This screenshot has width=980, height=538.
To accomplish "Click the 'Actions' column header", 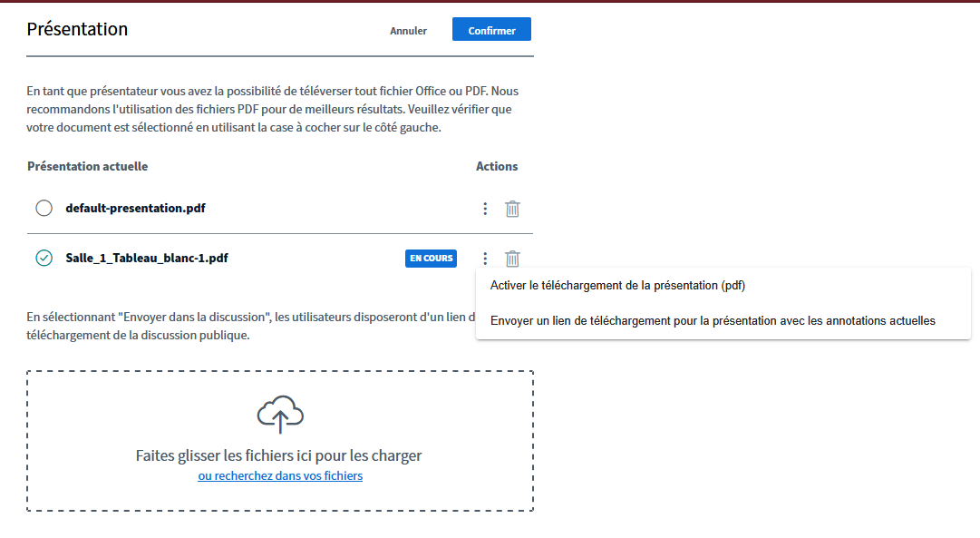I will coord(497,166).
